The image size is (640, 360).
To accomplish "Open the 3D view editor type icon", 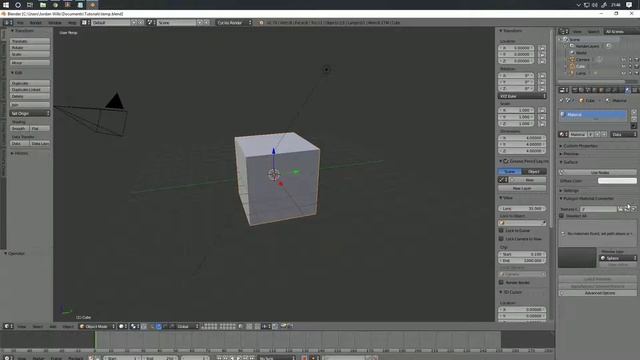I will click(8, 327).
